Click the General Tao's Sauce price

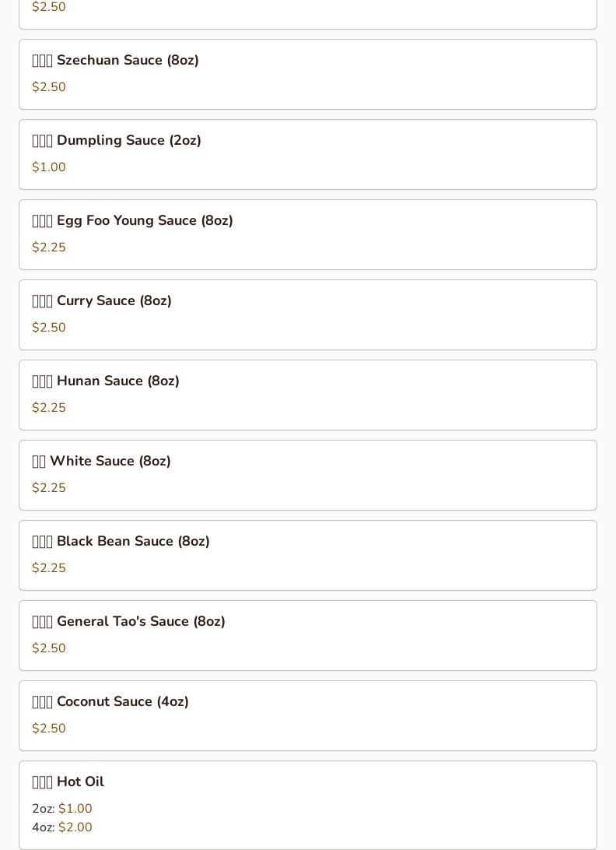(x=49, y=648)
